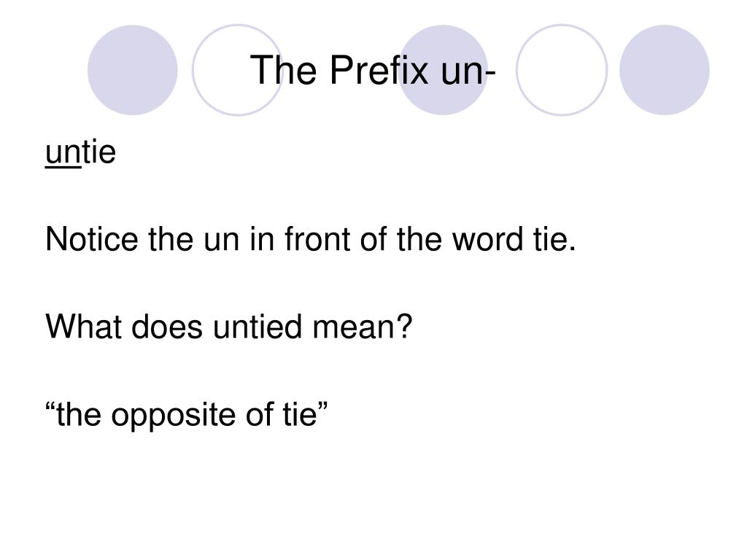Click the question "What does untied mean?"
The height and width of the screenshot is (560, 747).
[228, 327]
